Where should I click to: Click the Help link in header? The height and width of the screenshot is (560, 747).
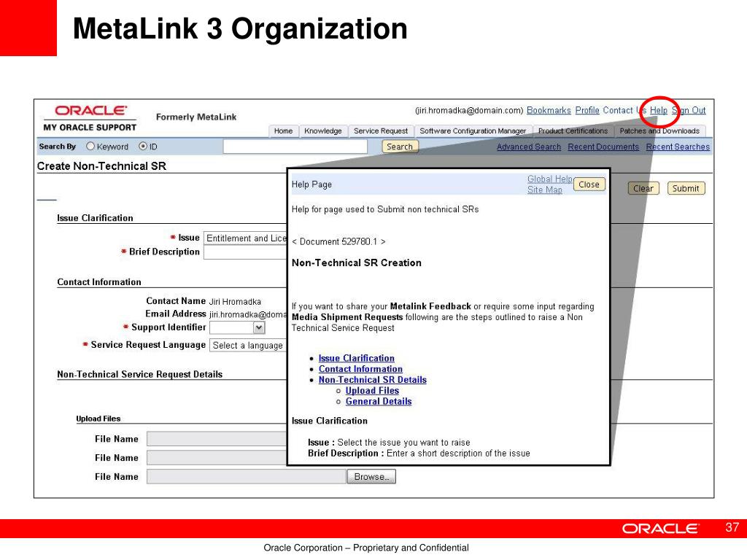(659, 111)
